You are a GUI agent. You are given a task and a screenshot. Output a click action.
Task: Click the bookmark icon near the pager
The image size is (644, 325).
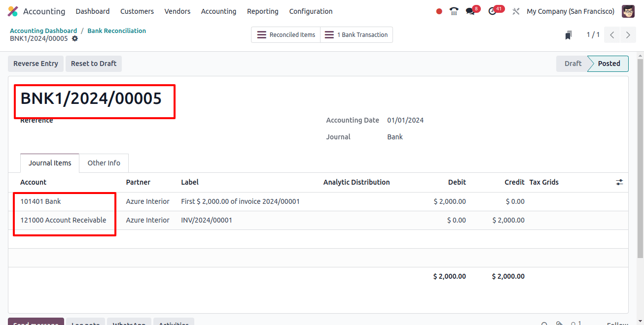click(569, 35)
